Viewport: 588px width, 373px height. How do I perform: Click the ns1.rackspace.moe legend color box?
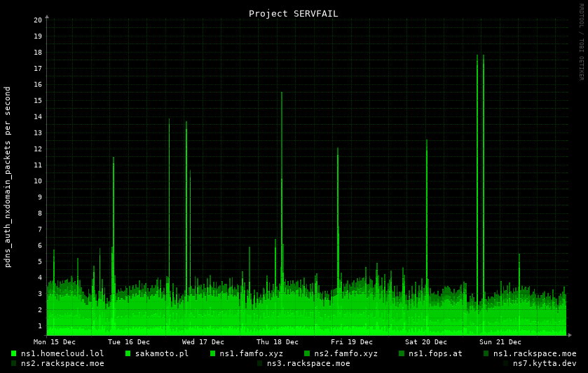pyautogui.click(x=486, y=353)
